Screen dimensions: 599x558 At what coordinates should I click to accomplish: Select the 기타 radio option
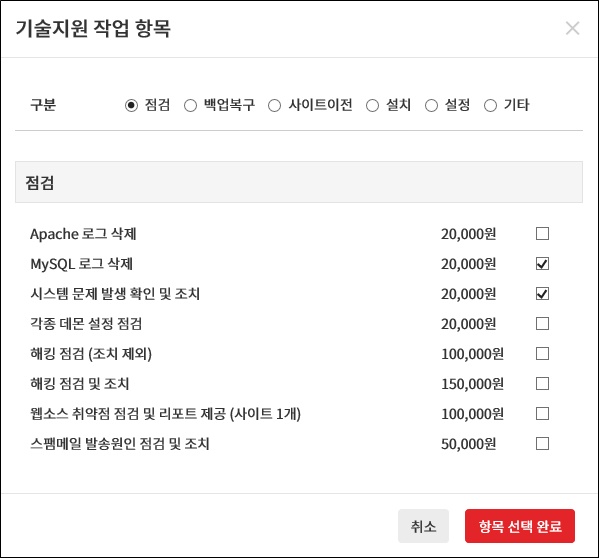coord(491,105)
